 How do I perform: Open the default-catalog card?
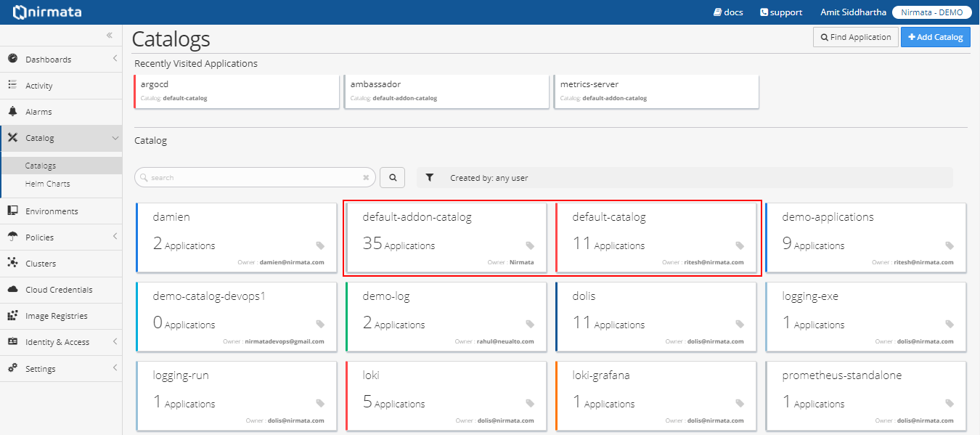pyautogui.click(x=656, y=237)
